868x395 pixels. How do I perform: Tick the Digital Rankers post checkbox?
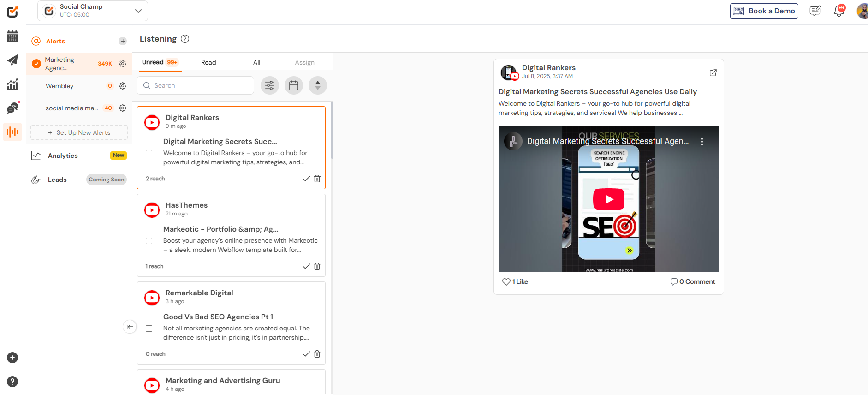[x=149, y=153]
